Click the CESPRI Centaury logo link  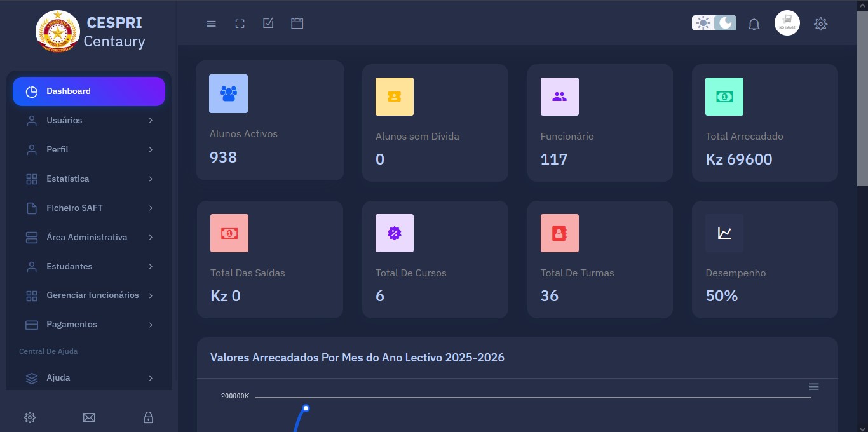tap(90, 32)
